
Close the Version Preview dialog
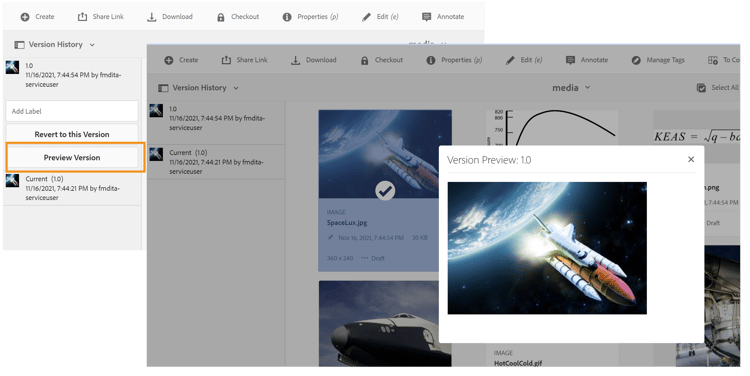coord(691,159)
